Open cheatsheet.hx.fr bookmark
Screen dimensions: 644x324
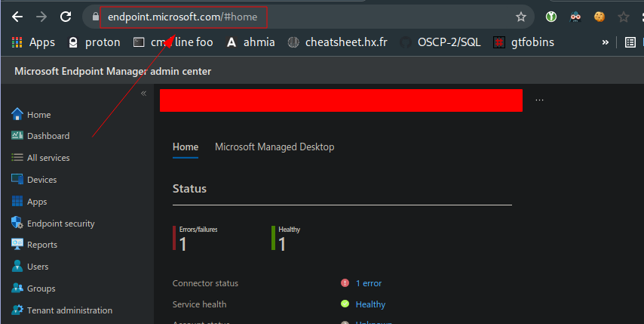(338, 42)
